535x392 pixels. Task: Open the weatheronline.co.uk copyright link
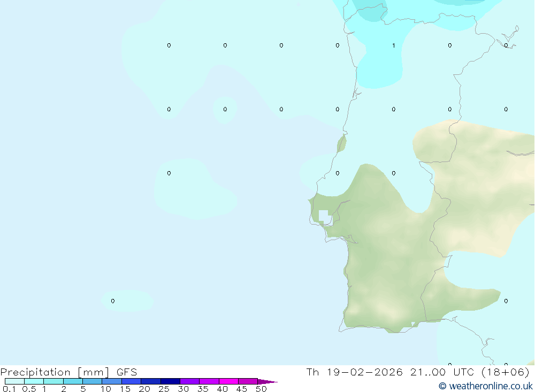click(486, 386)
